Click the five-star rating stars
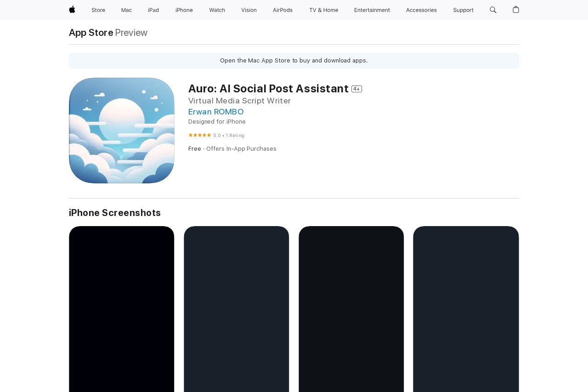This screenshot has width=588, height=392. click(200, 135)
